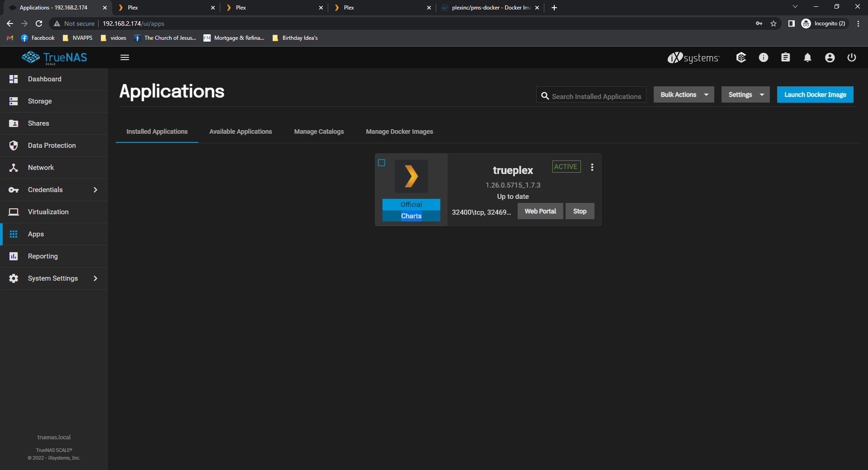The image size is (868, 470).
Task: Open trueplex Web Portal
Action: point(540,211)
